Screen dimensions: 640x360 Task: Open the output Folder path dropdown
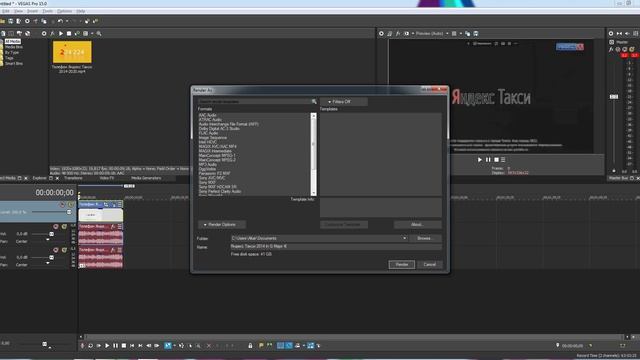coord(404,238)
